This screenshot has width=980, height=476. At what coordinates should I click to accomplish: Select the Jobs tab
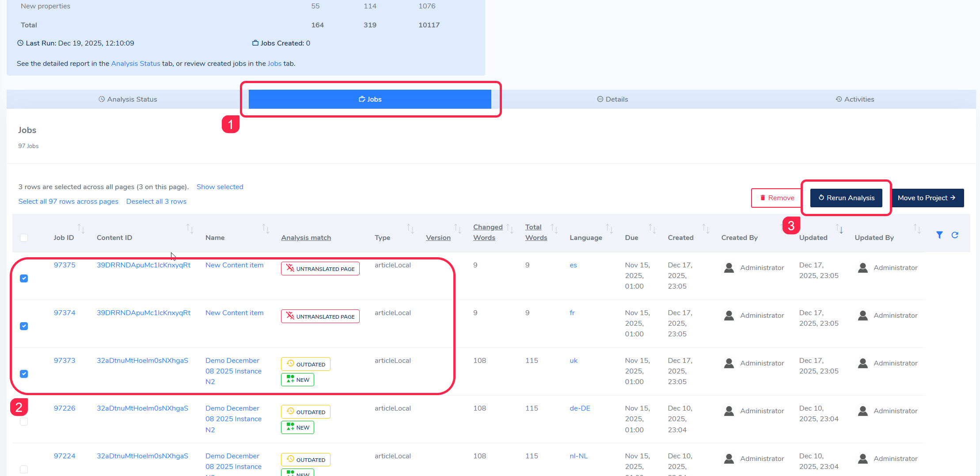(370, 99)
